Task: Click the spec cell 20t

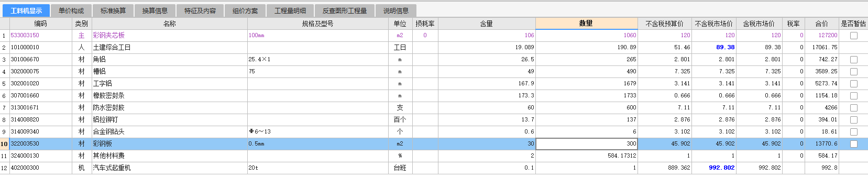Action: coord(317,168)
